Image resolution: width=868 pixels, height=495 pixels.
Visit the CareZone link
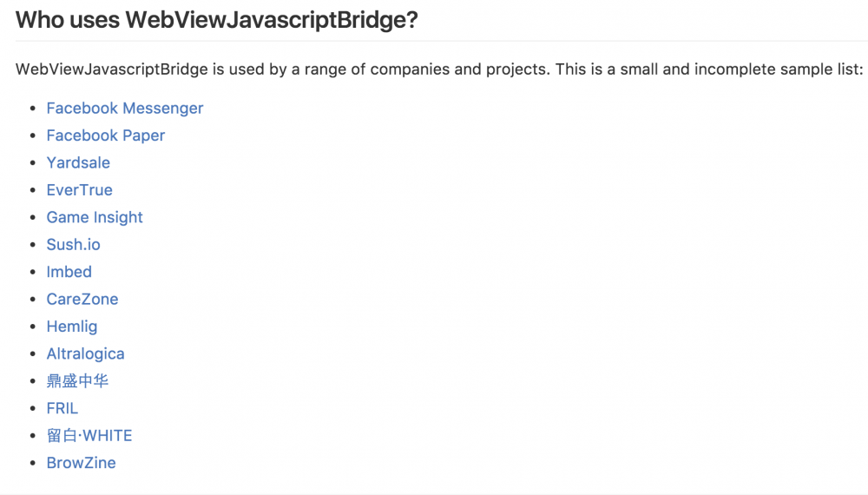tap(82, 299)
